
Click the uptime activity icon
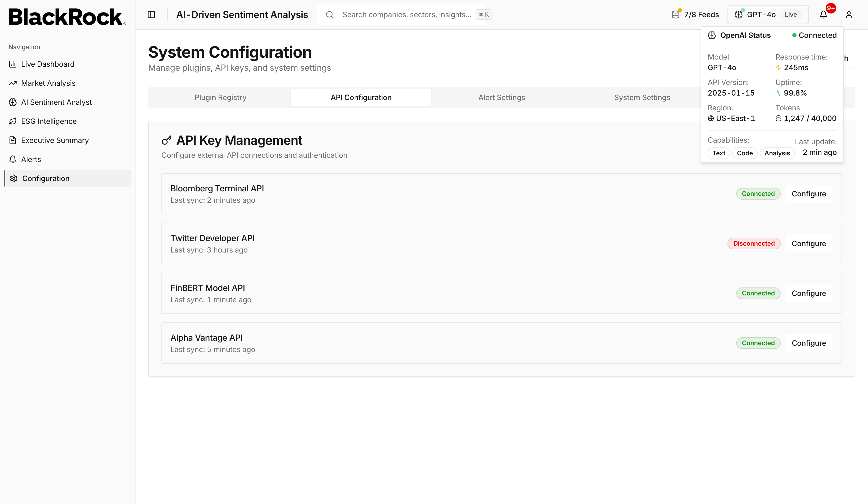point(779,93)
